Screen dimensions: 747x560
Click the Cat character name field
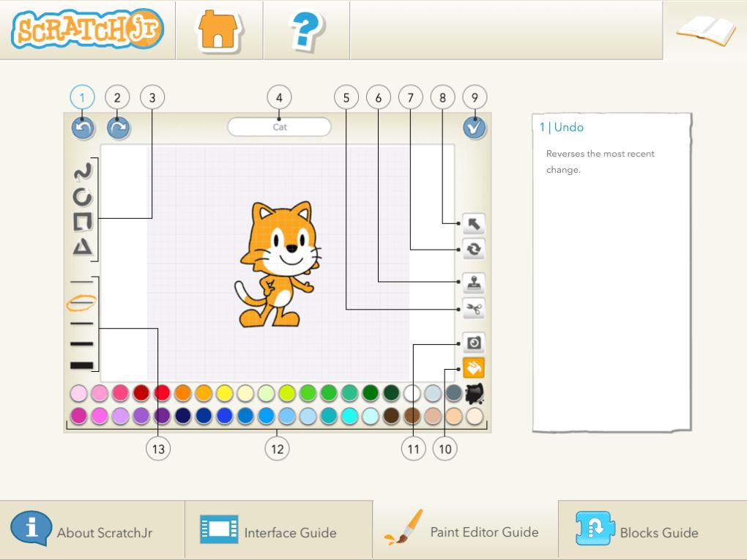coord(279,127)
